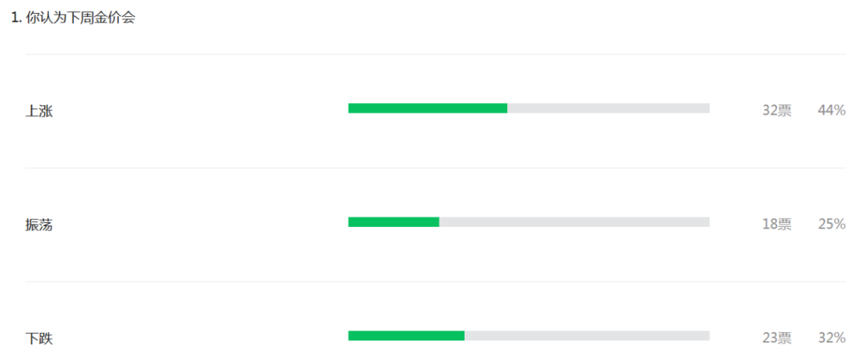Click the gray remainder of 下跌 bar

click(587, 335)
